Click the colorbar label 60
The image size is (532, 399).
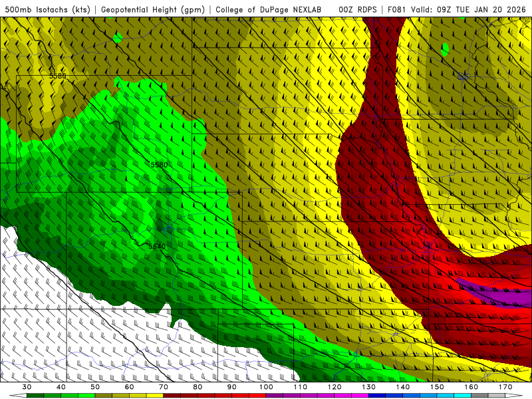pos(129,387)
